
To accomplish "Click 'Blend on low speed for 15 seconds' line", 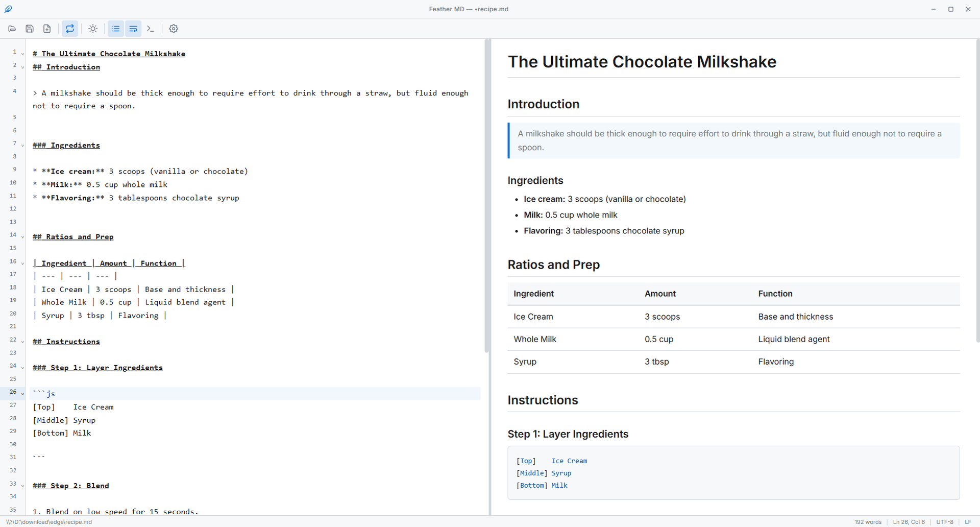I will [x=115, y=512].
